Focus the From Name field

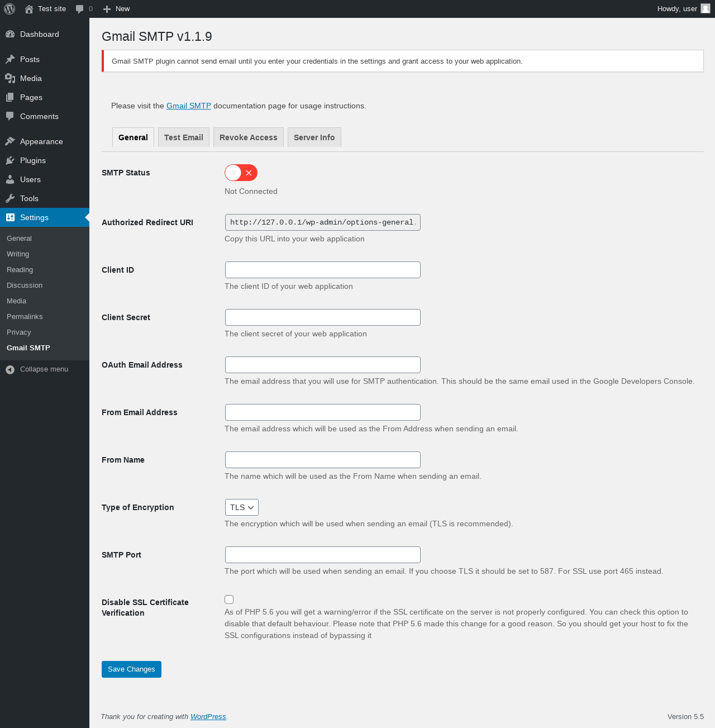323,460
